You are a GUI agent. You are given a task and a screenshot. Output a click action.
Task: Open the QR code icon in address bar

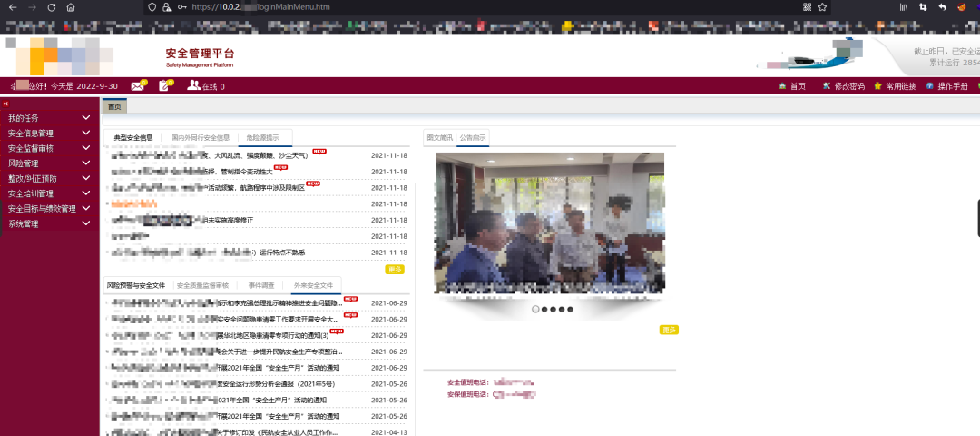tap(807, 7)
